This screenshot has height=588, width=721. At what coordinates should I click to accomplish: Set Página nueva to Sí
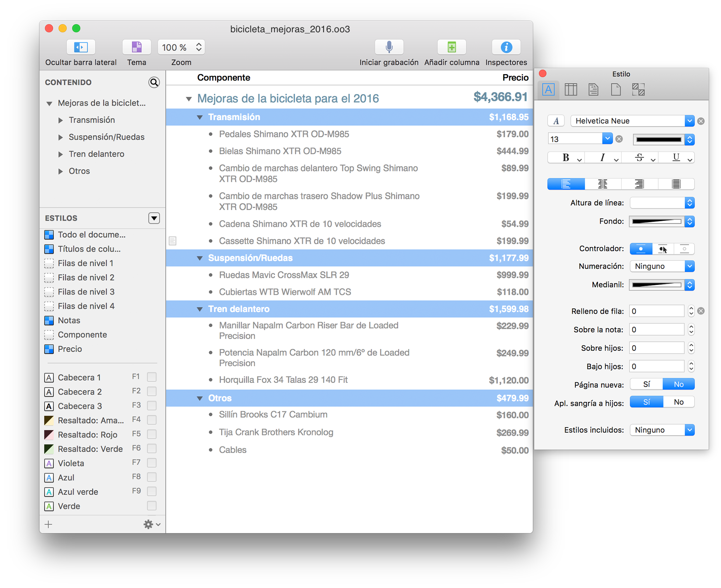(x=646, y=384)
